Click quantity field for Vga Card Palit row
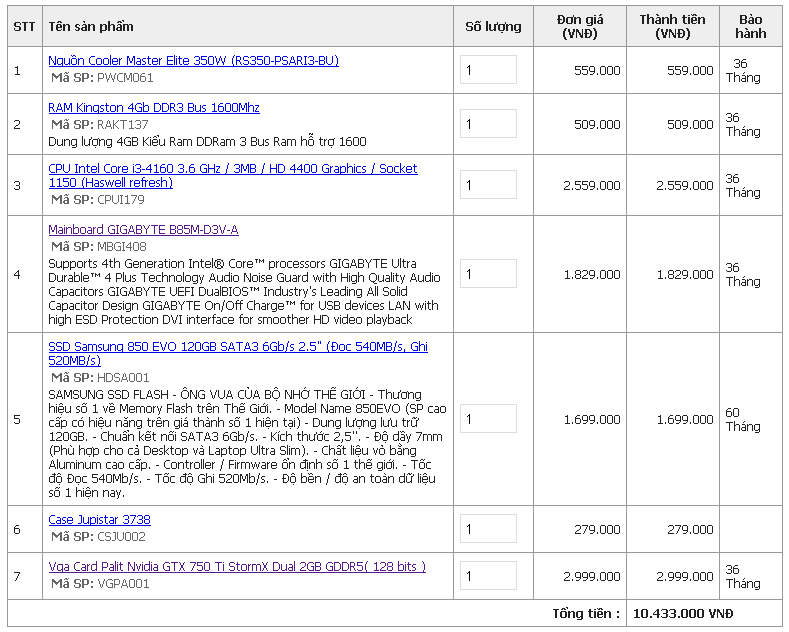789x632 pixels. tap(488, 575)
